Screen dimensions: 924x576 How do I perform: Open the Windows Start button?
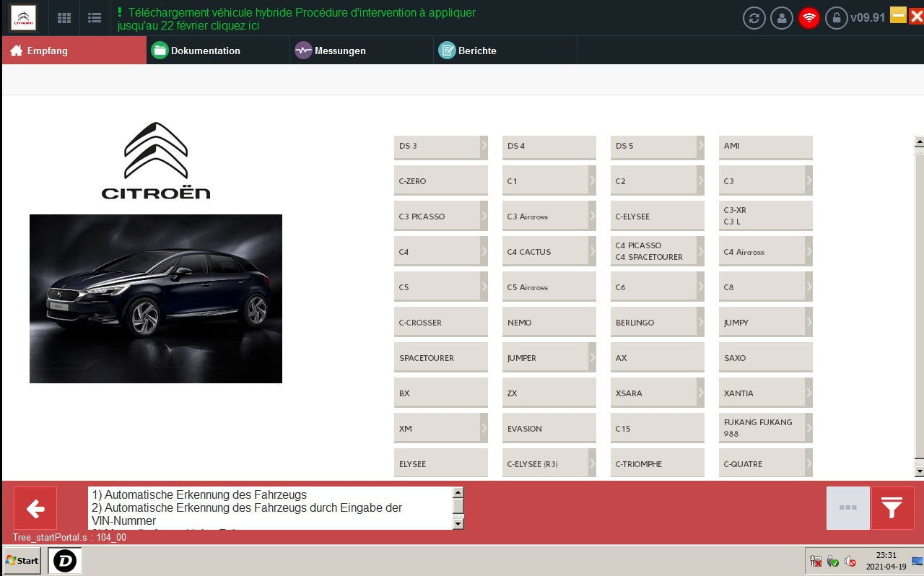[x=22, y=560]
